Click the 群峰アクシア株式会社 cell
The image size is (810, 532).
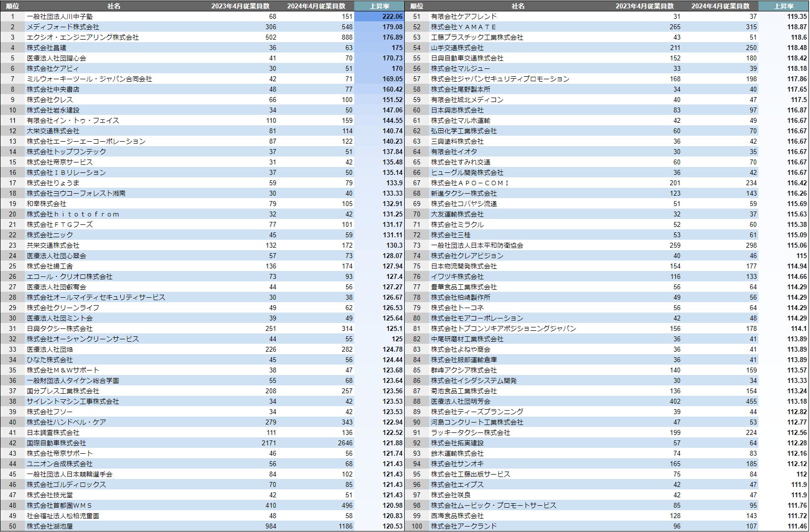[464, 370]
